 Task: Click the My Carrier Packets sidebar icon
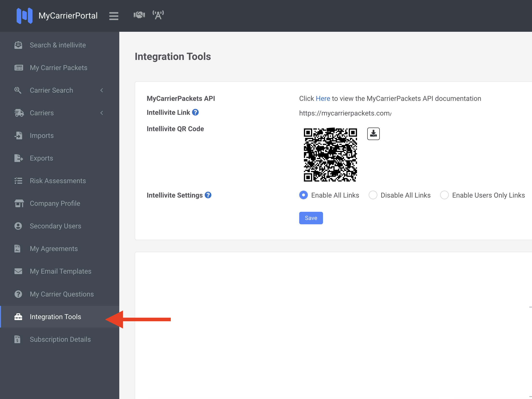click(x=19, y=67)
